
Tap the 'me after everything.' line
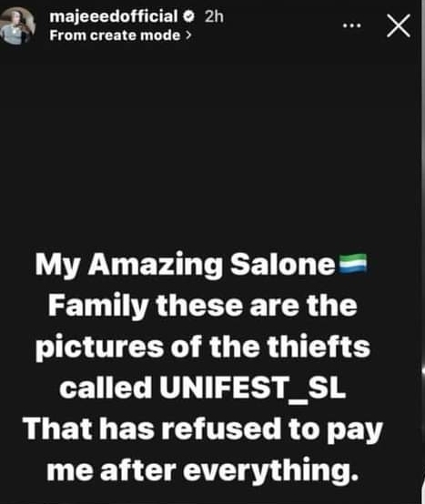pos(203,470)
